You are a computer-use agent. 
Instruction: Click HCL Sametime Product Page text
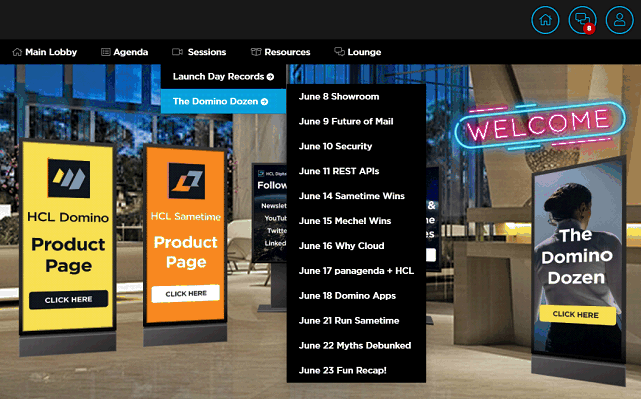coord(186,252)
